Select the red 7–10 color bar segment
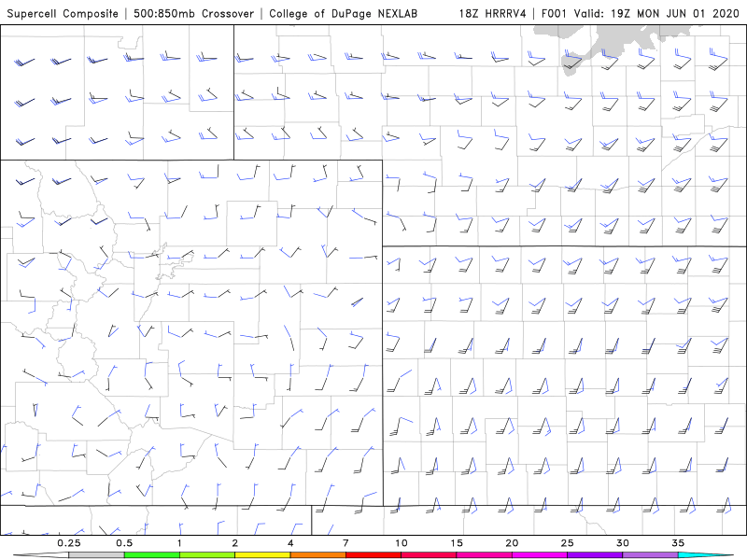 pos(373,555)
